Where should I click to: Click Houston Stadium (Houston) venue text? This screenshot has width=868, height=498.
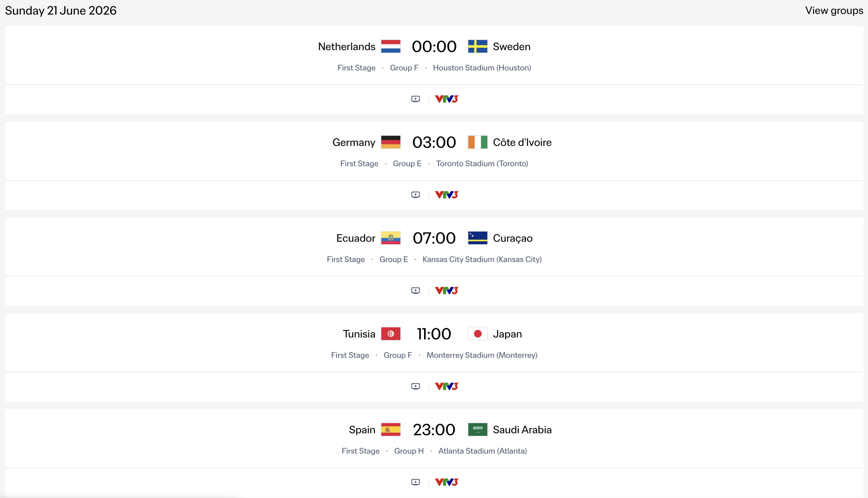click(482, 68)
